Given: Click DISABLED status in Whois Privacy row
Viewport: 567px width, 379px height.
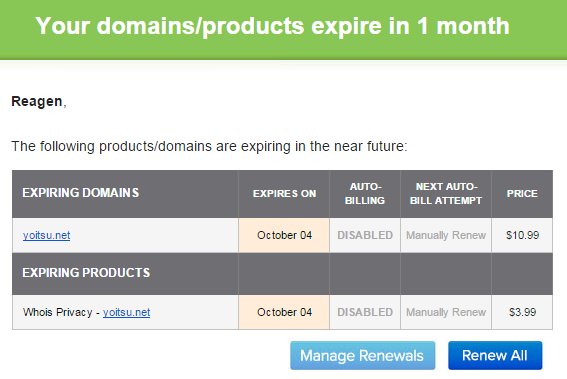Looking at the screenshot, I should (365, 312).
